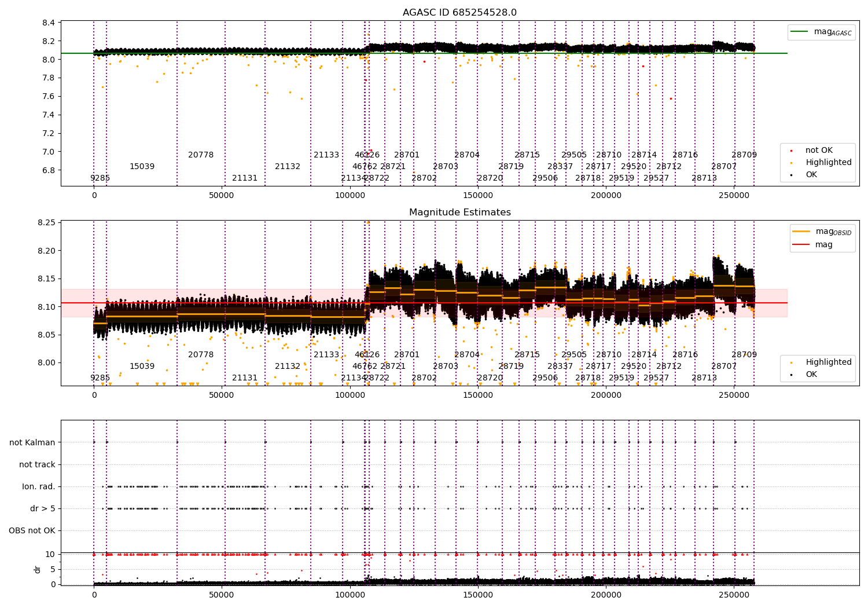Click the 50000 x-tick of the top plot

[222, 196]
